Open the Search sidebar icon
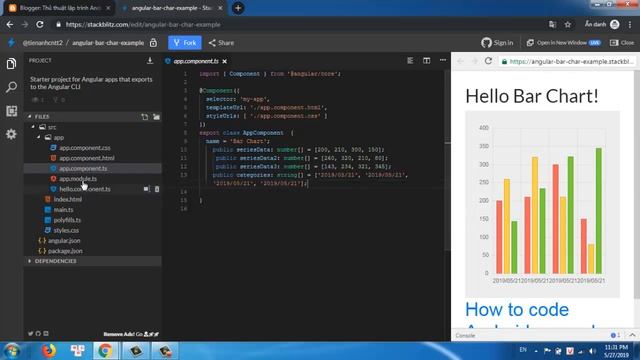This screenshot has height=360, width=640. [x=11, y=87]
